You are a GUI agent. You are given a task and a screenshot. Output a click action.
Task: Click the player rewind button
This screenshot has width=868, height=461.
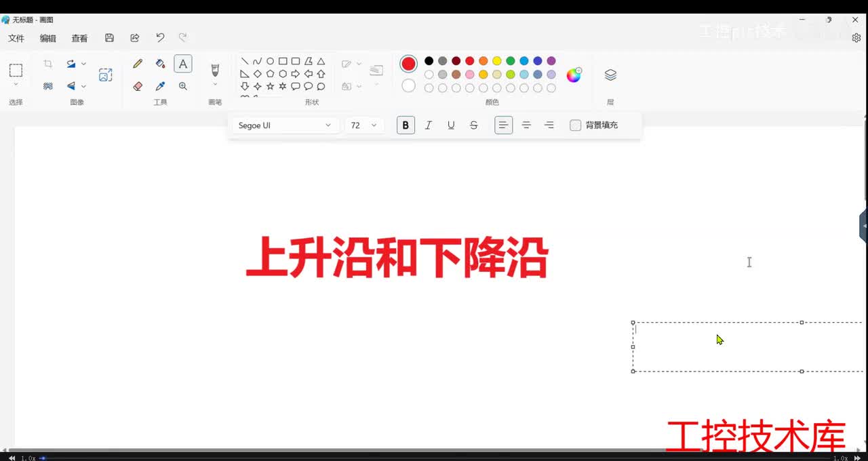tap(12, 458)
